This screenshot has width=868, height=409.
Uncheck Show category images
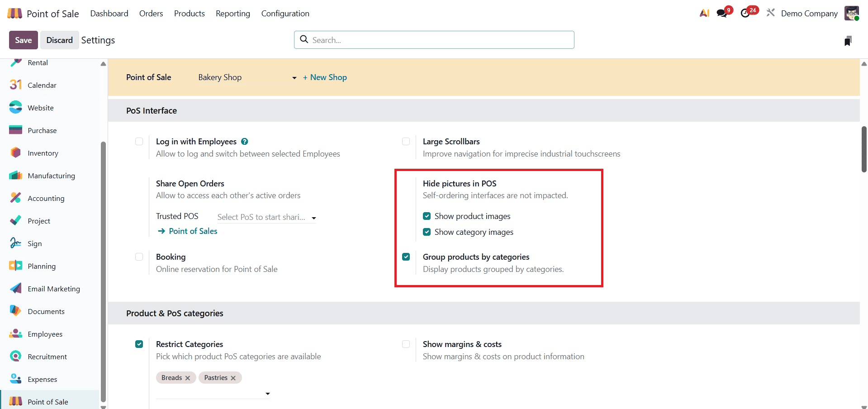pos(427,232)
